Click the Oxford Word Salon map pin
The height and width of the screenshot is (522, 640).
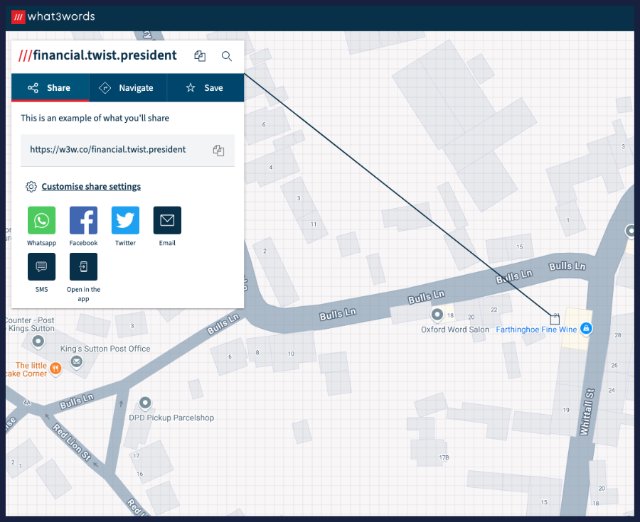(436, 316)
